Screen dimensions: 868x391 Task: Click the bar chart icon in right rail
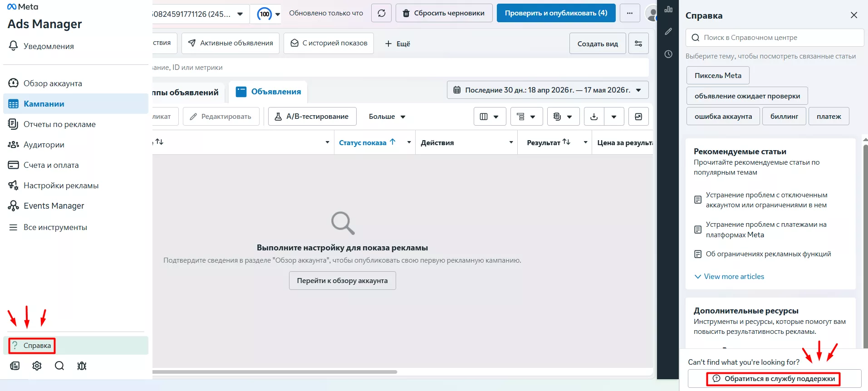(668, 9)
